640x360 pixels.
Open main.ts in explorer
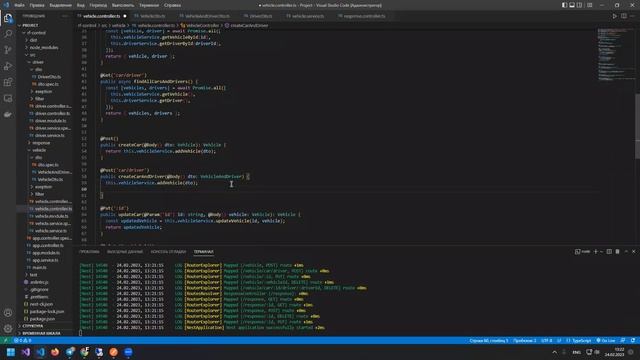(x=39, y=267)
